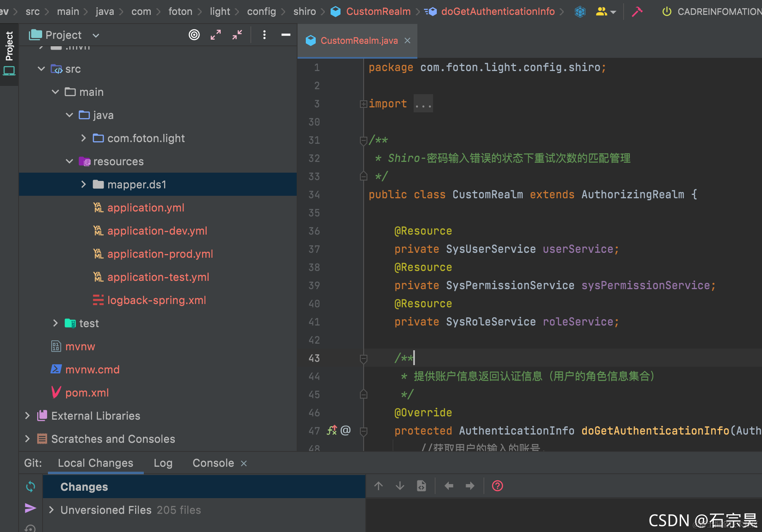This screenshot has width=762, height=532.
Task: Collapse the java folder
Action: pyautogui.click(x=69, y=115)
